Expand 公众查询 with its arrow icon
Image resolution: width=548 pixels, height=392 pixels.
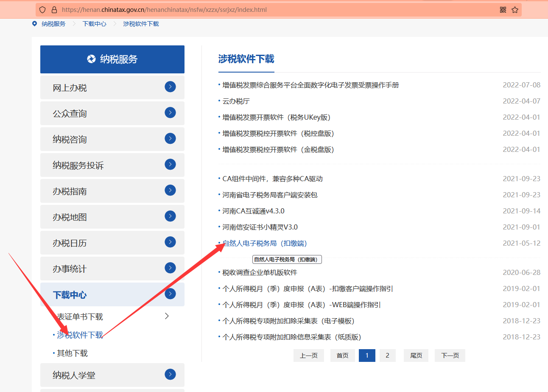coord(170,112)
